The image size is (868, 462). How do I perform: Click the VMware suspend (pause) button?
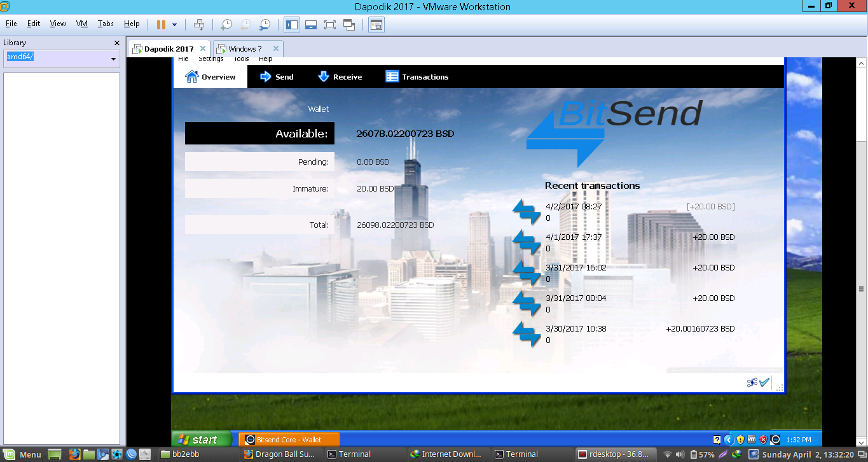click(161, 25)
